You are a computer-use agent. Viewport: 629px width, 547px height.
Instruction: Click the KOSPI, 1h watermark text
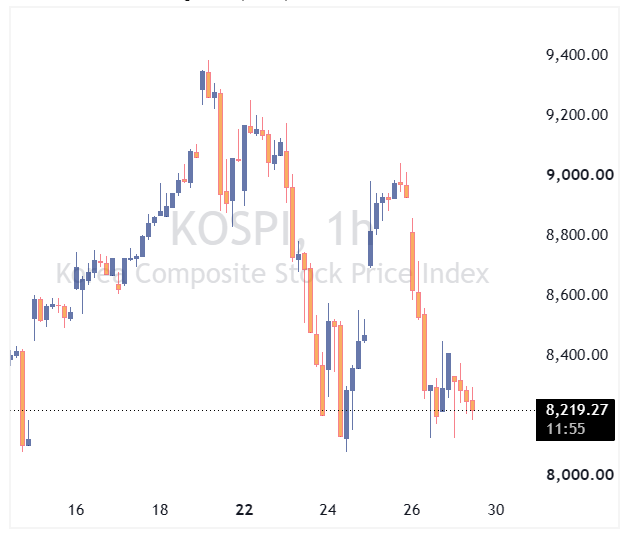pos(272,229)
